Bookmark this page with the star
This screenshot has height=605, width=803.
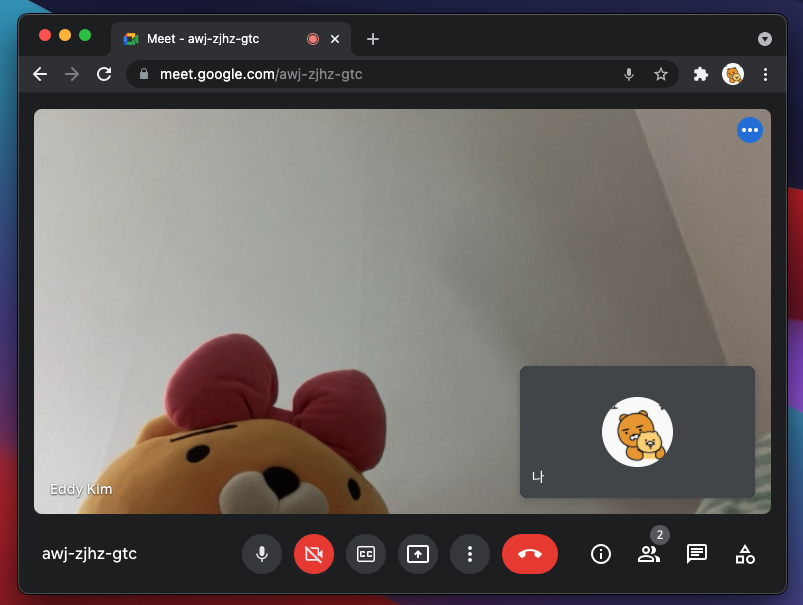click(661, 74)
